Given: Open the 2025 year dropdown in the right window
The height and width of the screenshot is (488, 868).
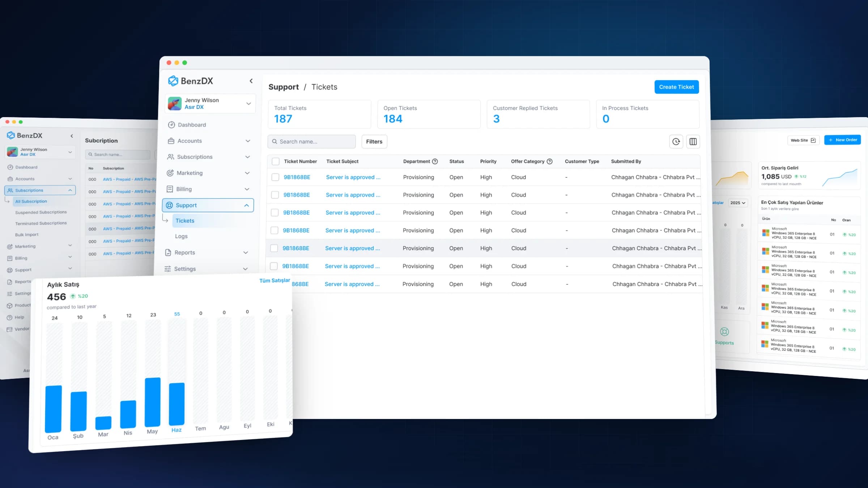Looking at the screenshot, I should coord(738,203).
